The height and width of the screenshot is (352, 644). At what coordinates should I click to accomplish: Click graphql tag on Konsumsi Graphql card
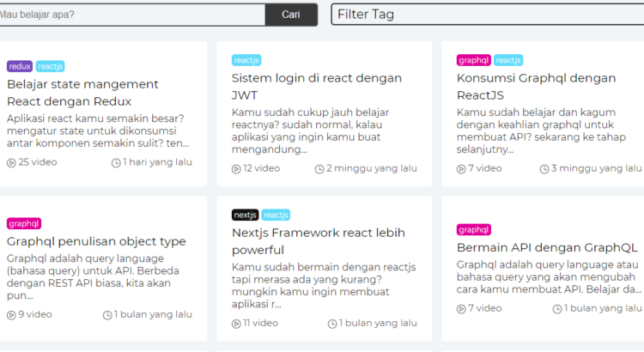474,60
